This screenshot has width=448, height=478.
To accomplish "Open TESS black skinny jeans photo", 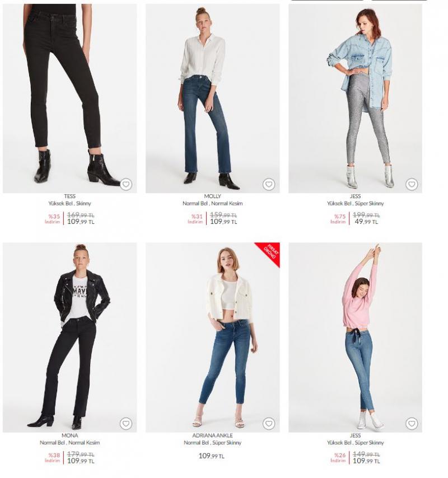I will click(70, 98).
